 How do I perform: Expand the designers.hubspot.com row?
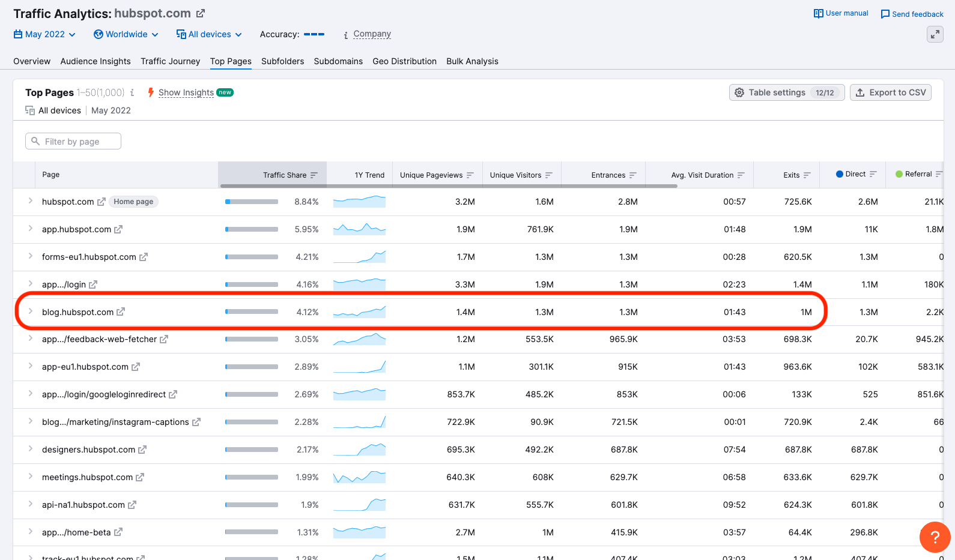click(x=31, y=449)
